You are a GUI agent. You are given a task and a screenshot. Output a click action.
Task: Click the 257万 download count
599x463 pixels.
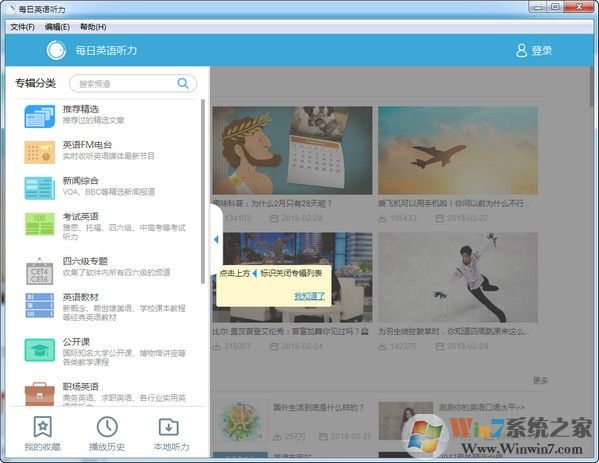(295, 436)
